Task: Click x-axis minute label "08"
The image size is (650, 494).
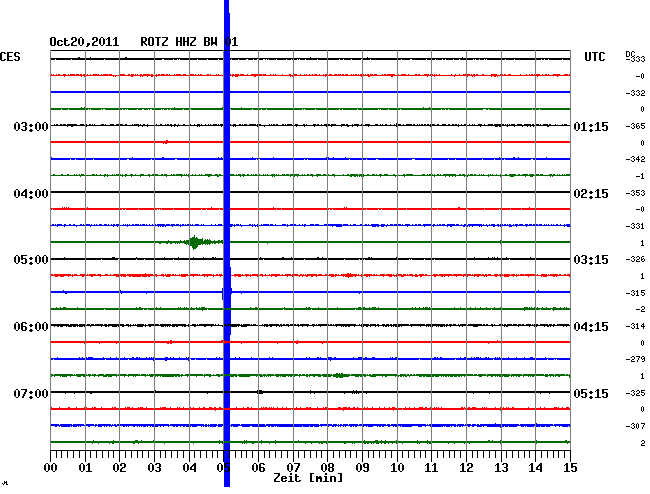Action: click(327, 468)
